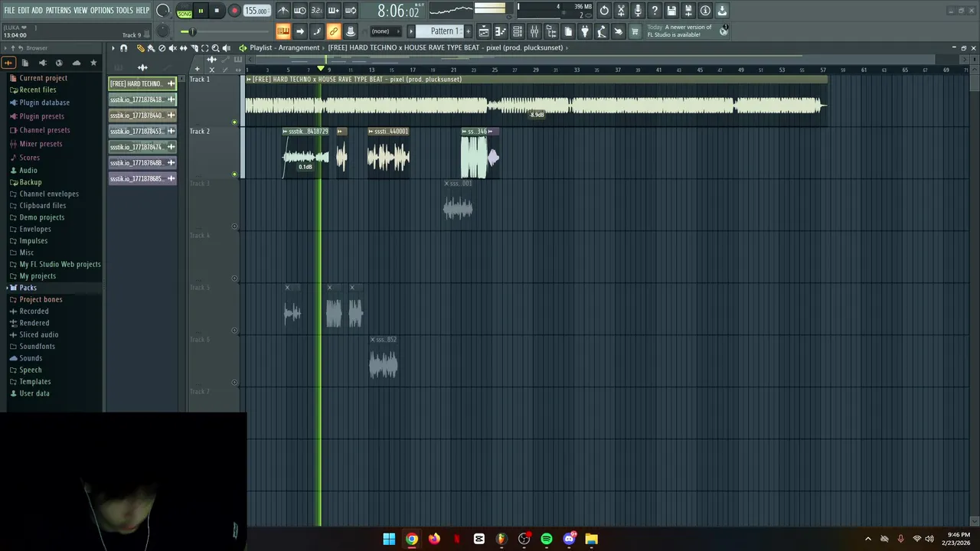Viewport: 980px width, 551px height.
Task: Toggle wait-for-input before recording icon
Action: coord(300,11)
